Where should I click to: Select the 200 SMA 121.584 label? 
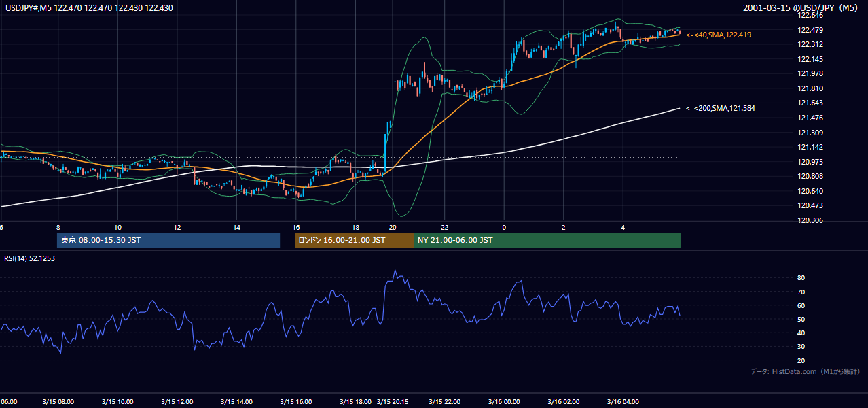coord(721,108)
